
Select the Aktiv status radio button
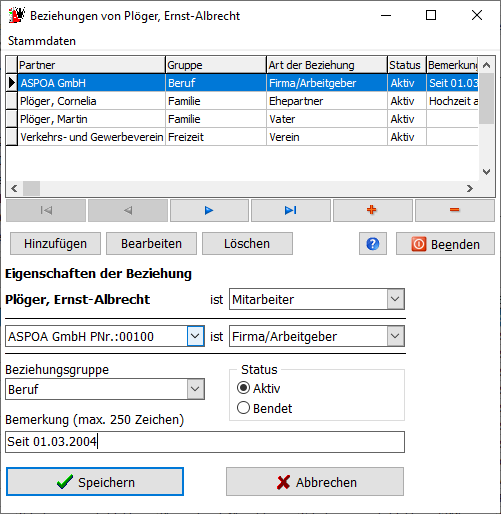[x=243, y=388]
